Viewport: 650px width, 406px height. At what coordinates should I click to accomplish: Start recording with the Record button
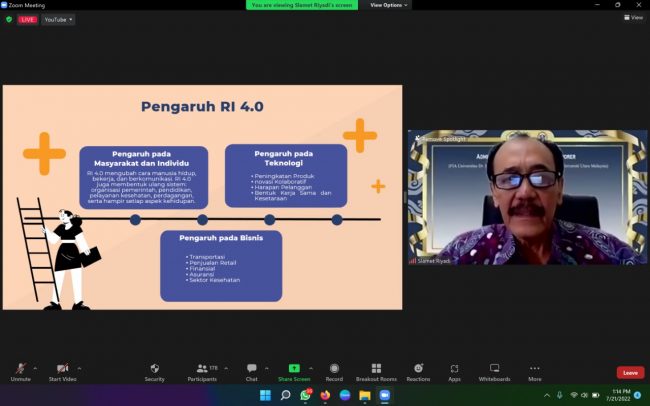334,372
